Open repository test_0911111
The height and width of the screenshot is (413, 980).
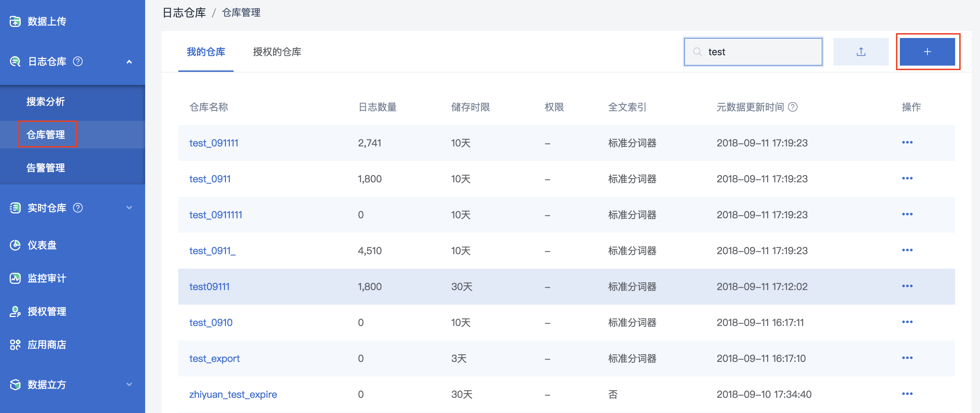216,215
